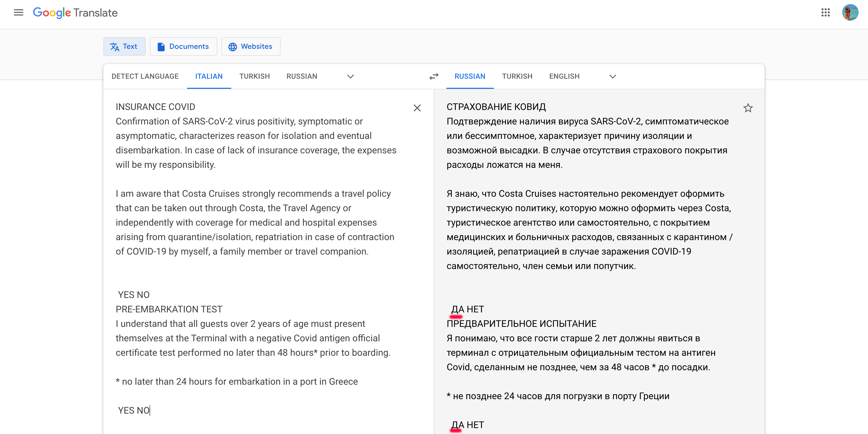Select Russian as target language
Viewport: 868px width, 434px height.
click(470, 76)
